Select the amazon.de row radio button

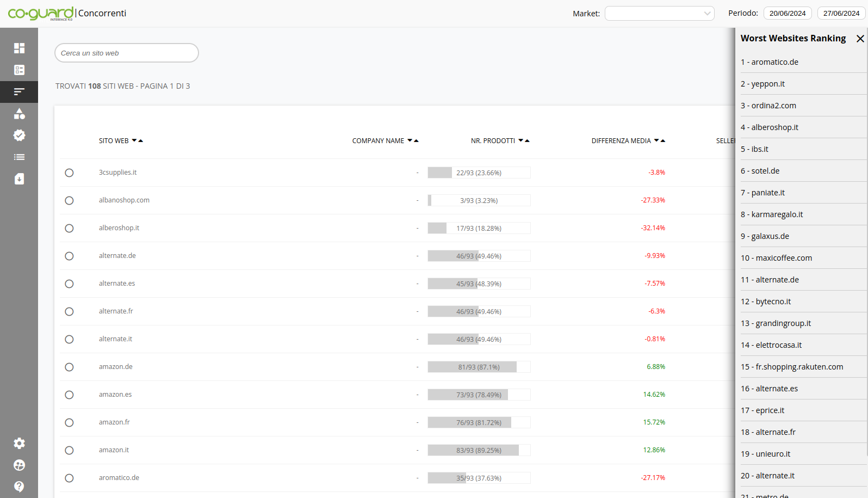coord(69,367)
